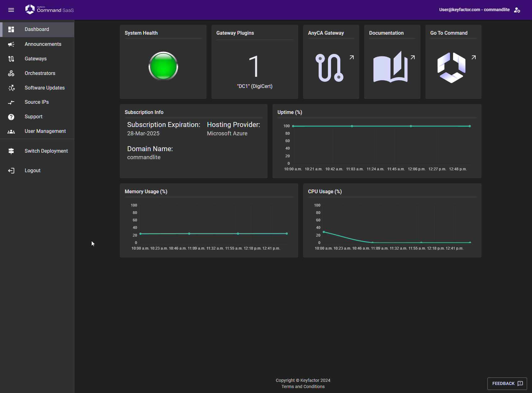Click the Gateway Plugins count number 1
The width and height of the screenshot is (532, 393).
[x=254, y=66]
